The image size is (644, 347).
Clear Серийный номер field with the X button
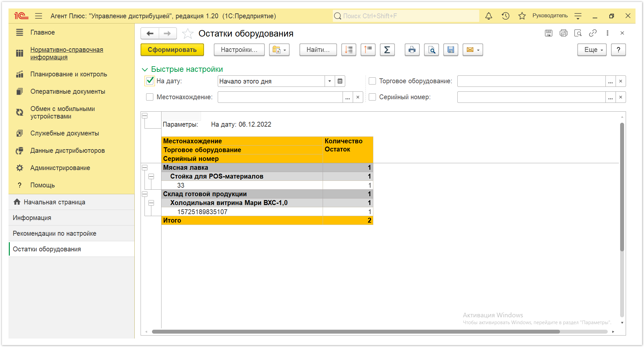point(620,97)
